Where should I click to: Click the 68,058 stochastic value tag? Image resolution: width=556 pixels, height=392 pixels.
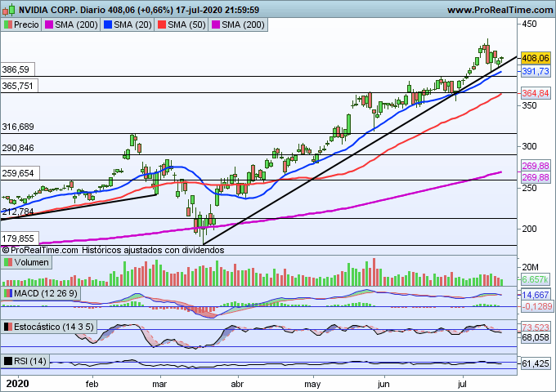click(x=536, y=337)
